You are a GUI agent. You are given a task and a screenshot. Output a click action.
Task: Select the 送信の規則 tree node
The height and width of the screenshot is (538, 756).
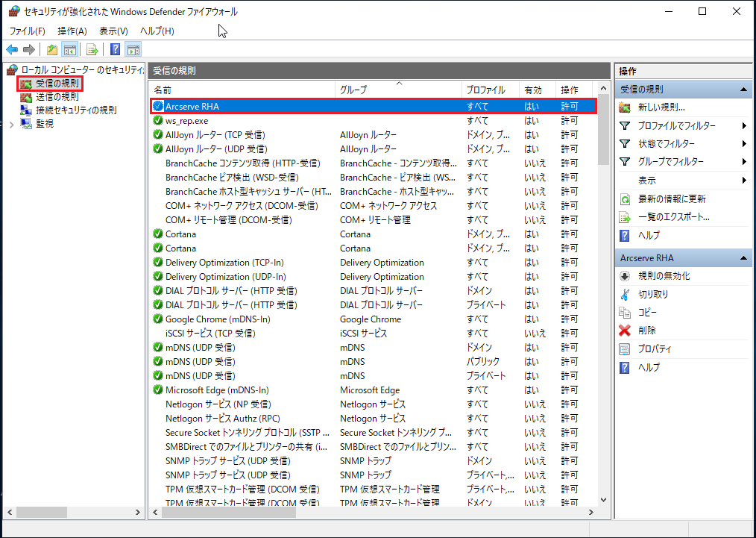point(57,96)
